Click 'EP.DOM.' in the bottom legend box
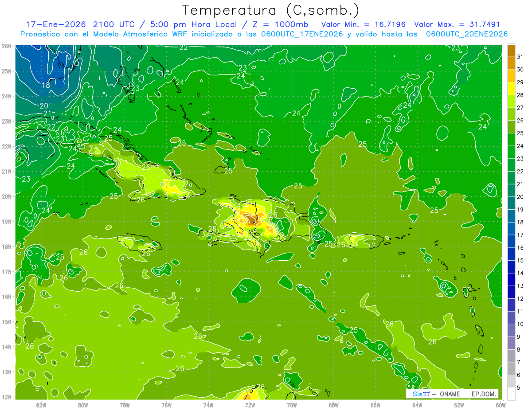 483,394
